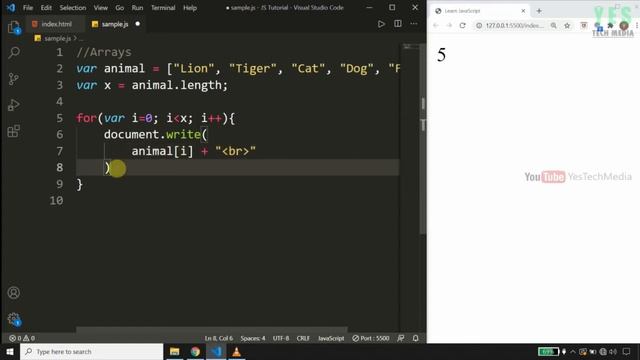
Task: Open the Source Control view
Action: pos(13,79)
